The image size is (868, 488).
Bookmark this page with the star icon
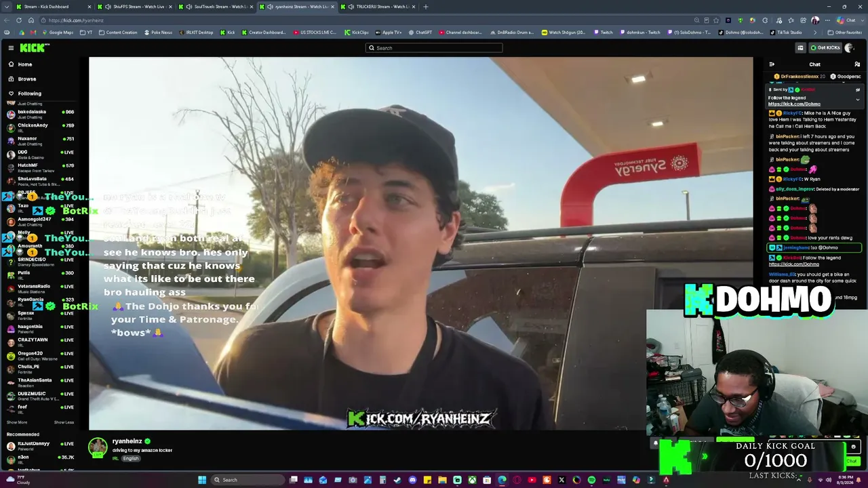click(716, 20)
